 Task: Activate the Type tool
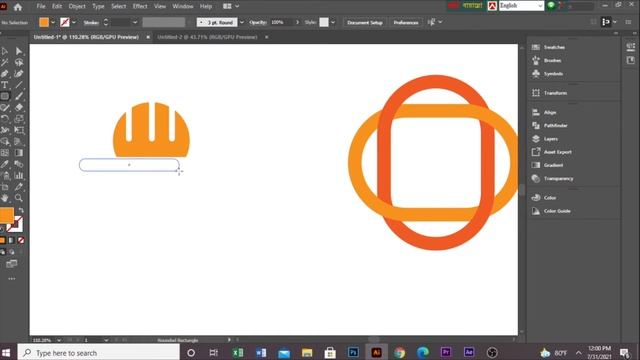5,85
